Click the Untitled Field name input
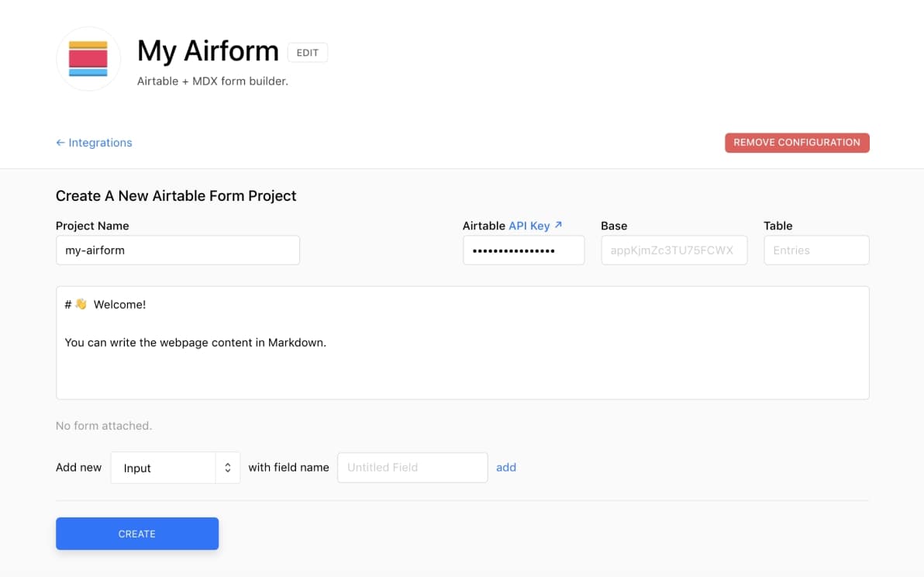This screenshot has width=924, height=577. point(412,468)
